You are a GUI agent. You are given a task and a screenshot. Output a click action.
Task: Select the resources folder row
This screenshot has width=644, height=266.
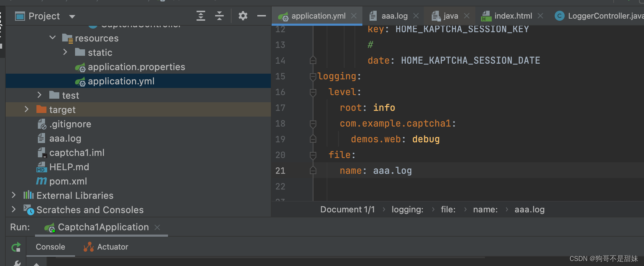pos(138,38)
